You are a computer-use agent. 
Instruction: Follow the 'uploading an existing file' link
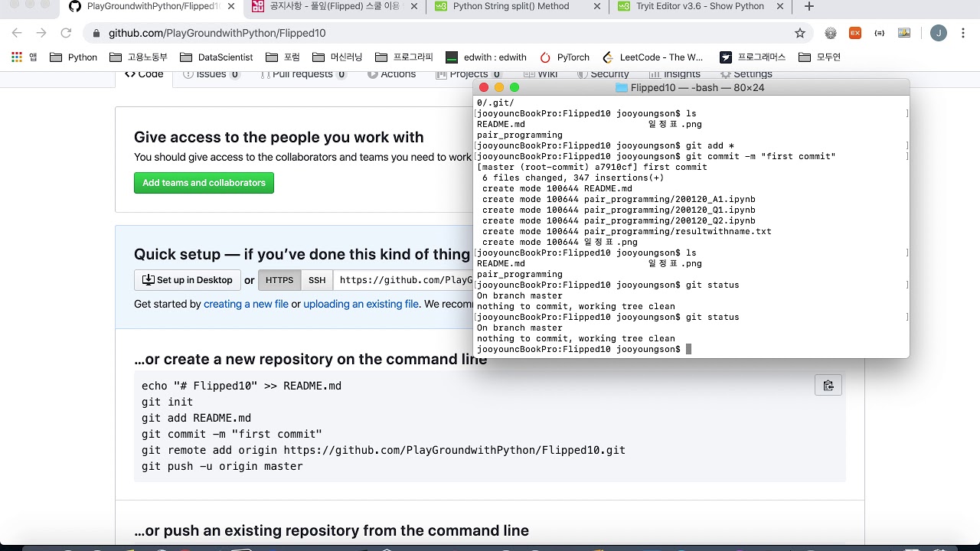pos(361,304)
